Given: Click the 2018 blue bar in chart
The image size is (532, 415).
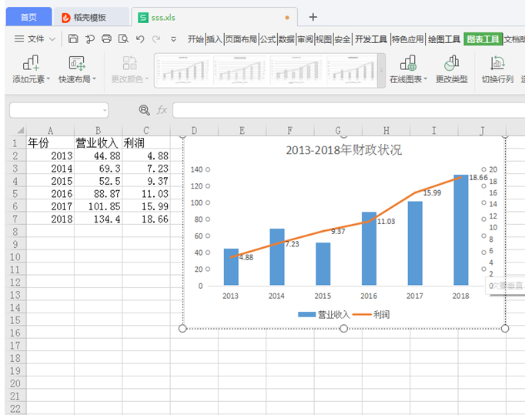Looking at the screenshot, I should pyautogui.click(x=460, y=229).
